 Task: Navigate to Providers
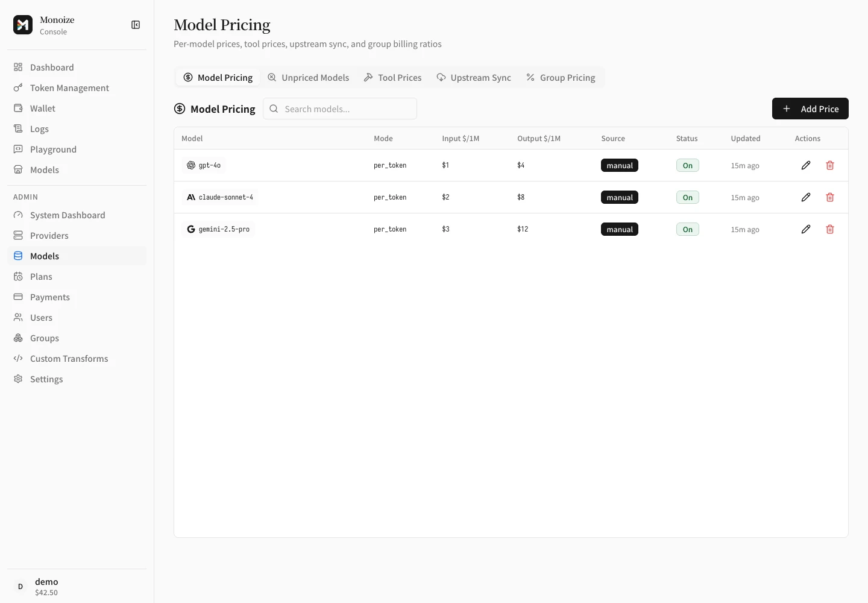[x=77, y=236]
